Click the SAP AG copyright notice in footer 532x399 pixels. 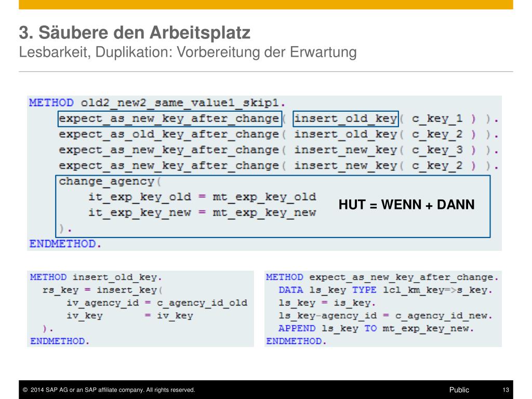(109, 390)
